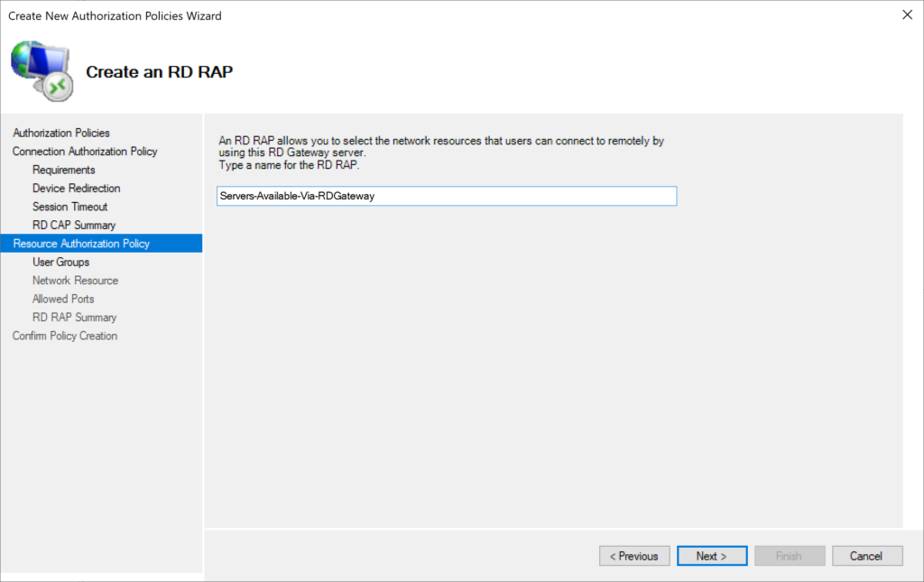Advance with the Next button
This screenshot has height=582, width=924.
coord(712,556)
